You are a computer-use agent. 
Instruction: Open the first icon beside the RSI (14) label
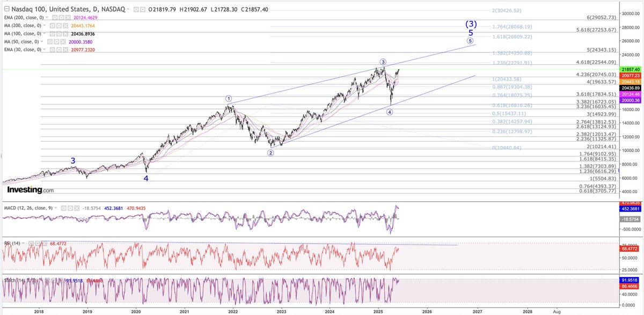coord(31,243)
